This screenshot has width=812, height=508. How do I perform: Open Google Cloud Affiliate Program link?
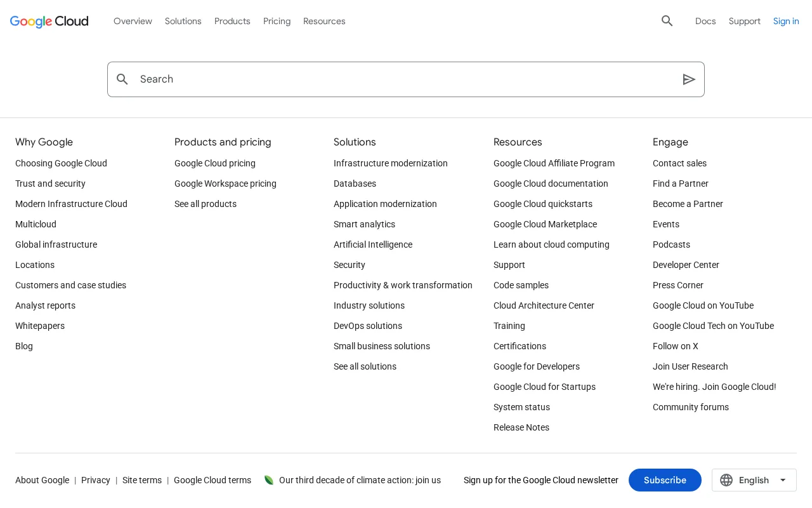554,163
